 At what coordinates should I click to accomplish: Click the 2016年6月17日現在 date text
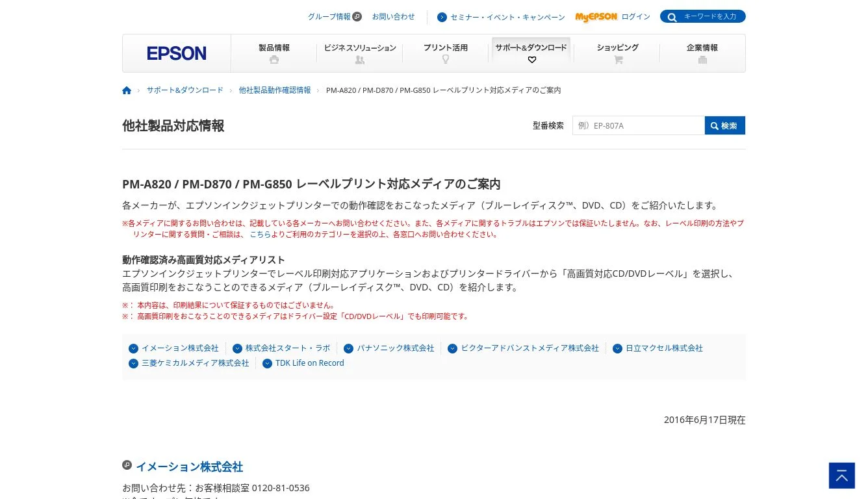coord(705,420)
